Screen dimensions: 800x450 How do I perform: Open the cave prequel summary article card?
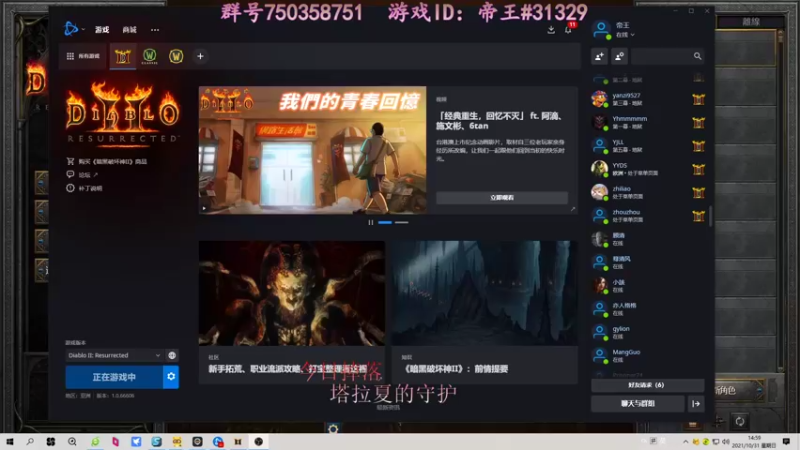(x=485, y=312)
